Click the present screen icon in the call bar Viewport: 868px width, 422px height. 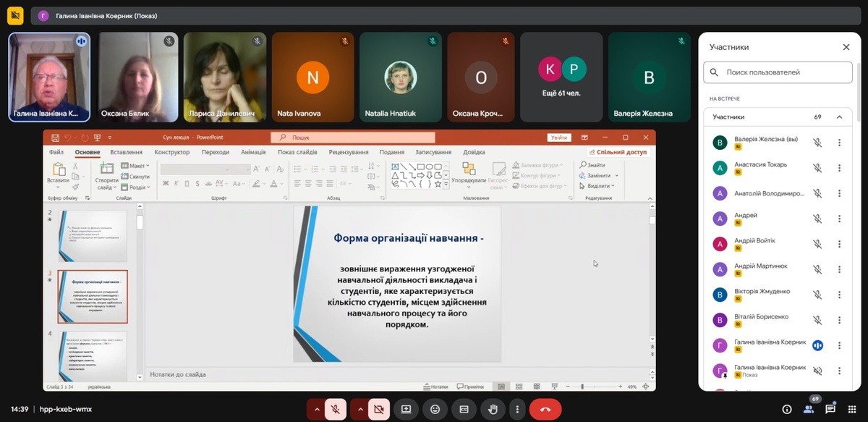[406, 409]
